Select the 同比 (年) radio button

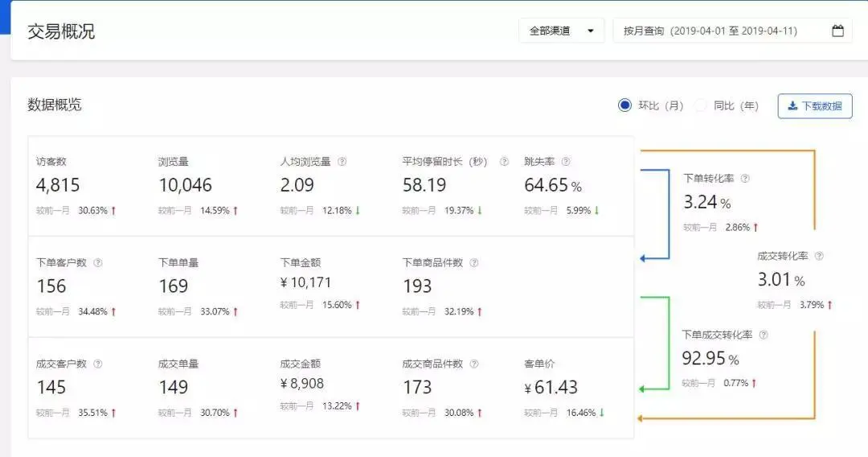pyautogui.click(x=701, y=105)
